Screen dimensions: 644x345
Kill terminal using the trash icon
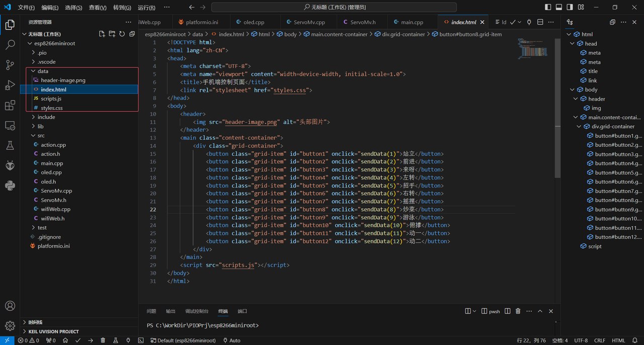pos(518,311)
